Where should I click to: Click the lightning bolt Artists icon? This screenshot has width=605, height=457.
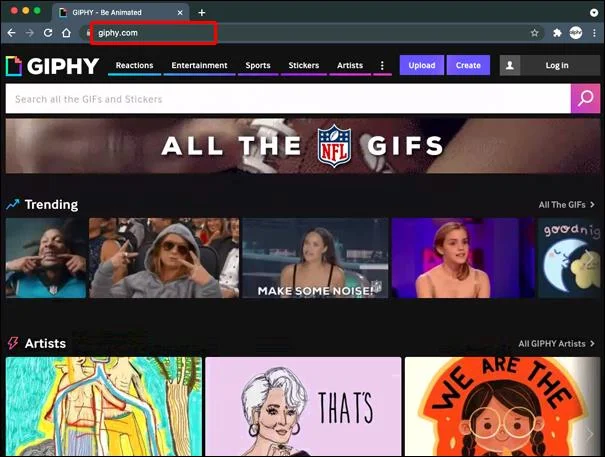click(13, 343)
